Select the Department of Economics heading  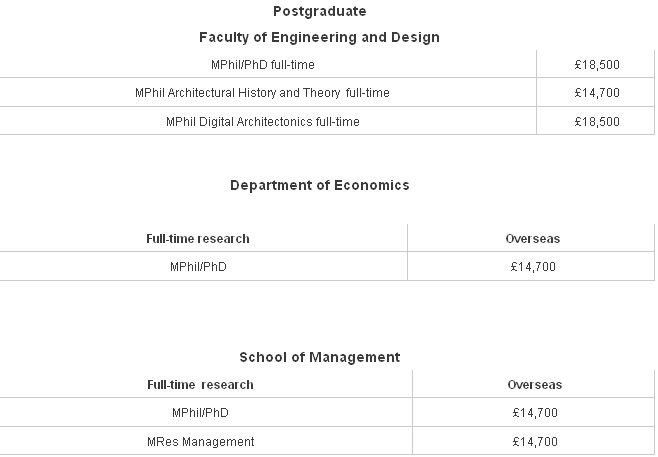click(319, 185)
